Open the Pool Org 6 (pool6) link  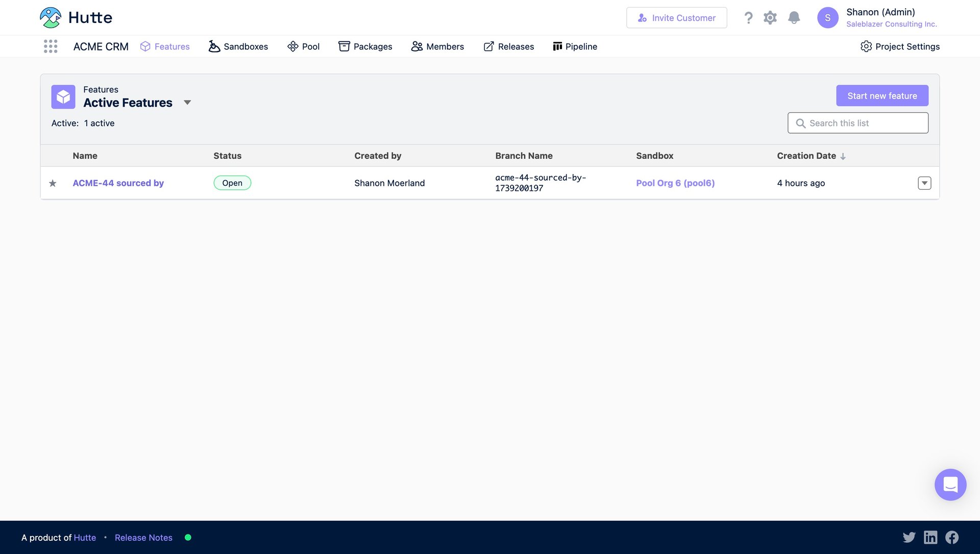(x=675, y=183)
